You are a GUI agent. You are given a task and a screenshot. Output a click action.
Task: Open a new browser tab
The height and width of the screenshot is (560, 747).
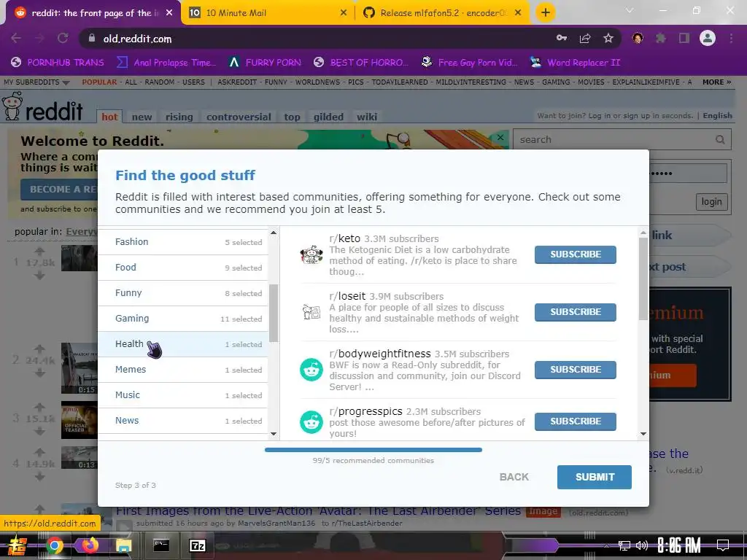(546, 12)
